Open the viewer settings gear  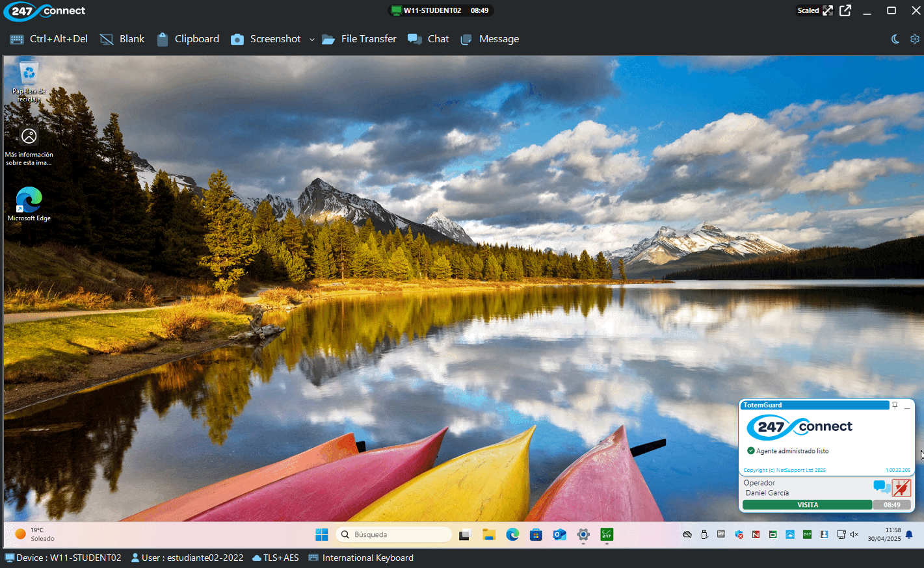915,39
